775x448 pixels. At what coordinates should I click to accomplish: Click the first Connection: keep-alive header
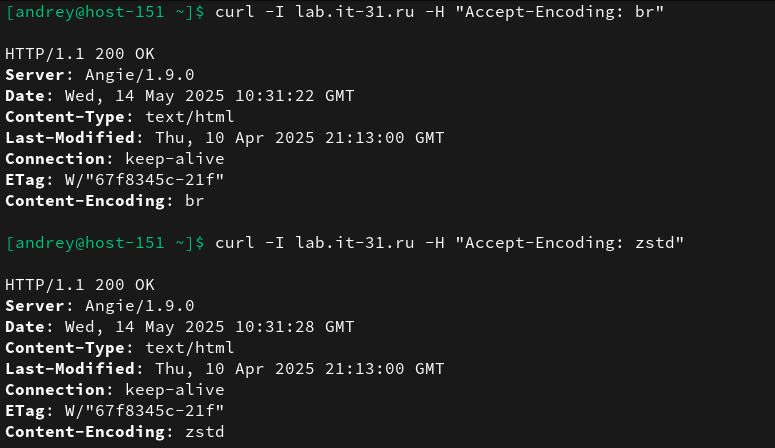115,159
